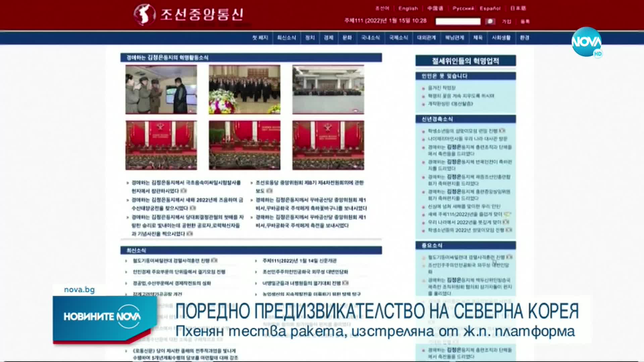Click the 중요소식 sidebar header
This screenshot has height=362, width=644.
click(x=466, y=245)
